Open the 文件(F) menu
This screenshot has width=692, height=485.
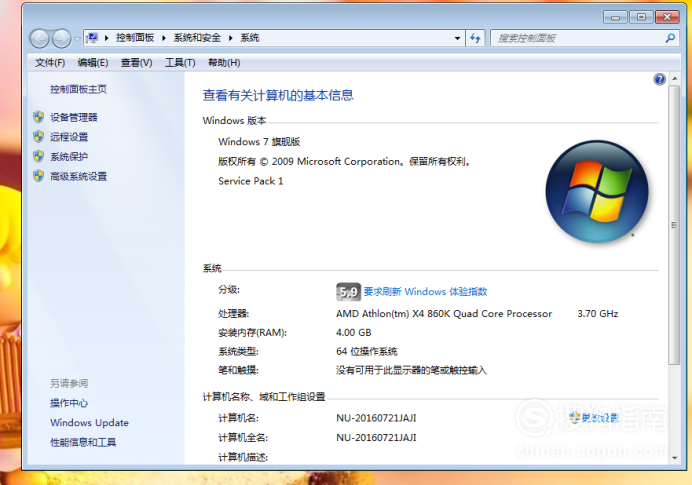click(x=50, y=63)
